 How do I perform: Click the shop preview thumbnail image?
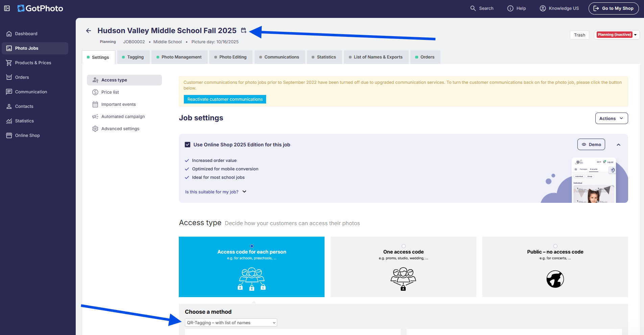[594, 180]
